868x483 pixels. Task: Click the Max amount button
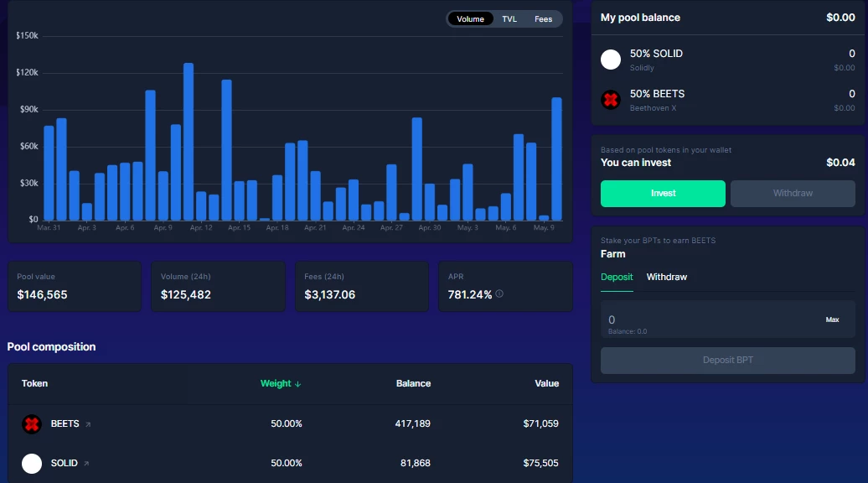click(x=832, y=319)
